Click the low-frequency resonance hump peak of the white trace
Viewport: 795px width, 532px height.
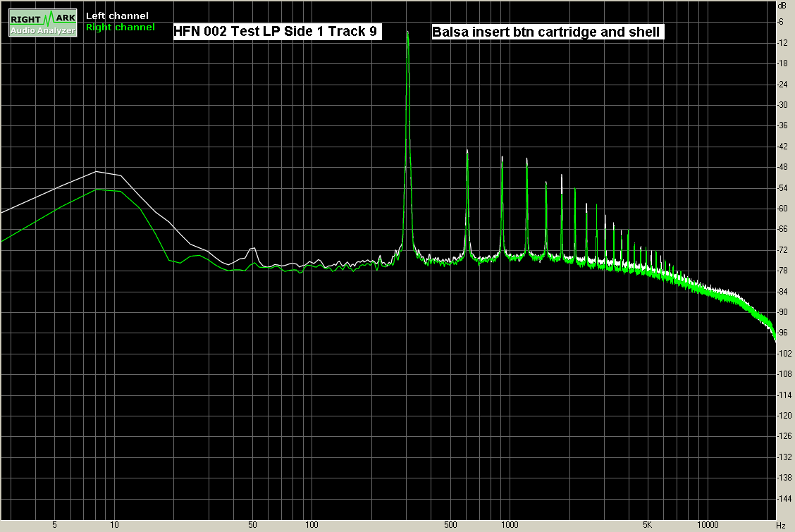point(96,172)
